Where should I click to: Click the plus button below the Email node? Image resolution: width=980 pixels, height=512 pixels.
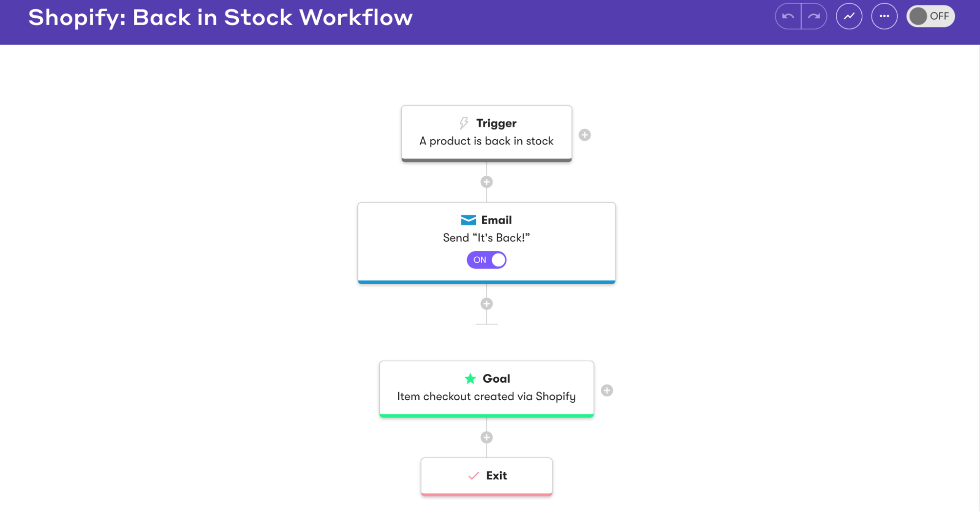[x=486, y=304]
